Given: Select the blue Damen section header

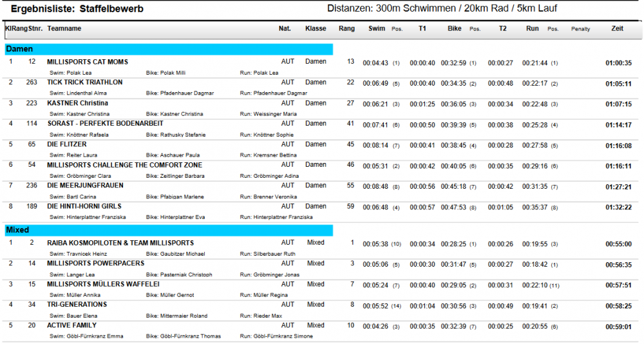Looking at the screenshot, I should pos(168,49).
